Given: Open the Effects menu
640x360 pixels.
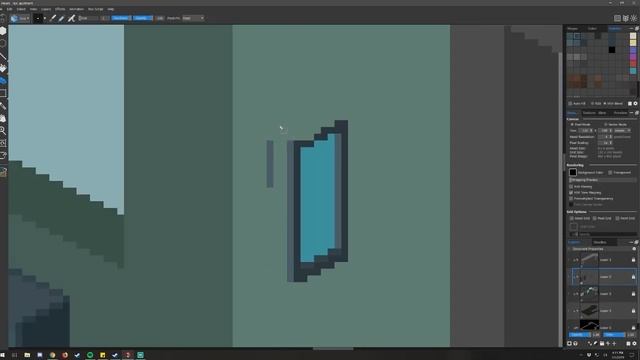Looking at the screenshot, I should (x=60, y=9).
